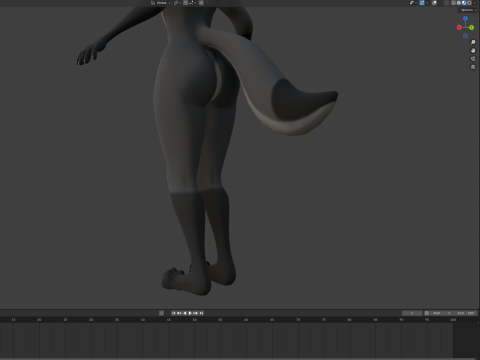Jump to next keyframe
This screenshot has width=480, height=360.
point(195,313)
